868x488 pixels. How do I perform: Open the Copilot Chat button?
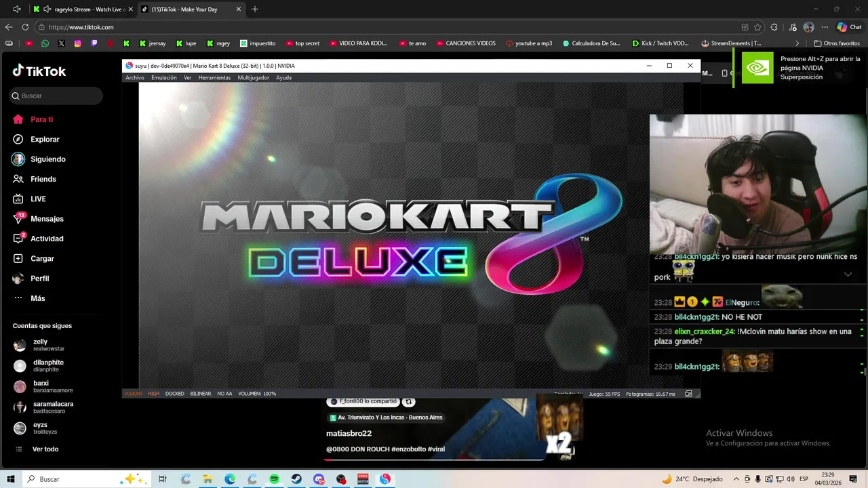tap(850, 27)
